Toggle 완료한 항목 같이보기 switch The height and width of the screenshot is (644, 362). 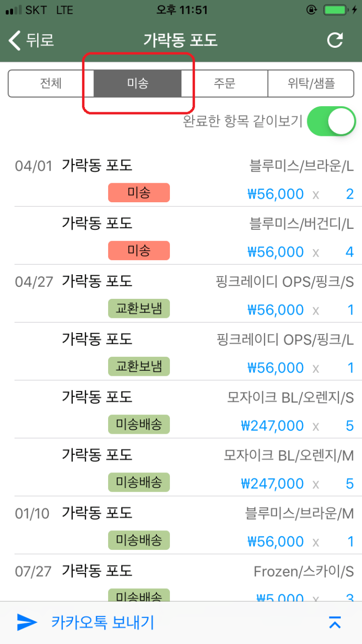click(331, 121)
